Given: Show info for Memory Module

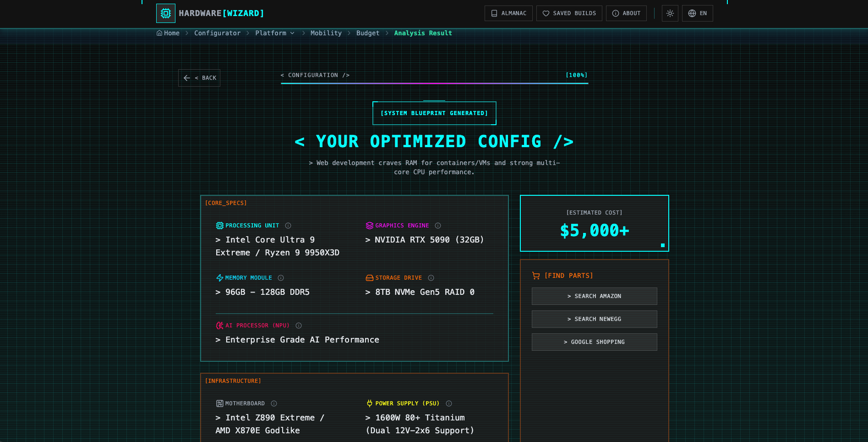Looking at the screenshot, I should pyautogui.click(x=281, y=278).
